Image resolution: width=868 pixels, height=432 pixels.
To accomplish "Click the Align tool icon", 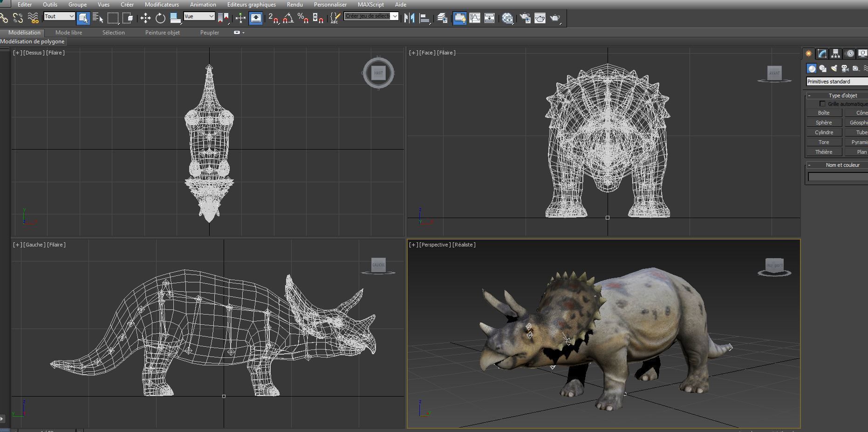I will tap(424, 18).
